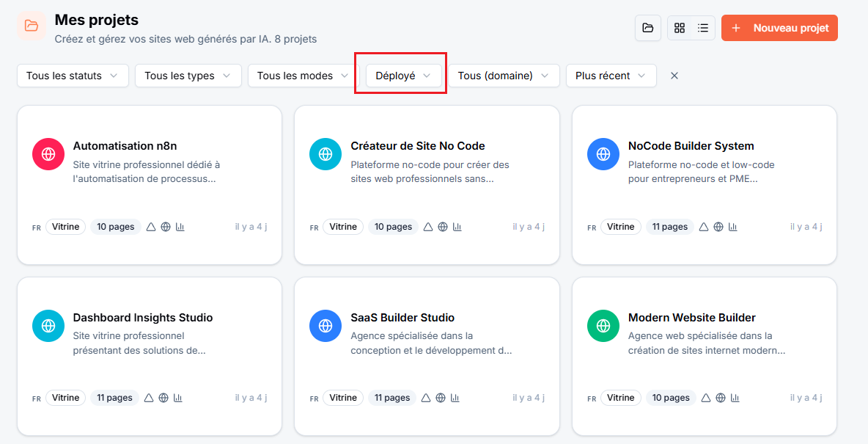Click the analytics chart icon on Modern Website Builder
The height and width of the screenshot is (444, 868).
[735, 398]
